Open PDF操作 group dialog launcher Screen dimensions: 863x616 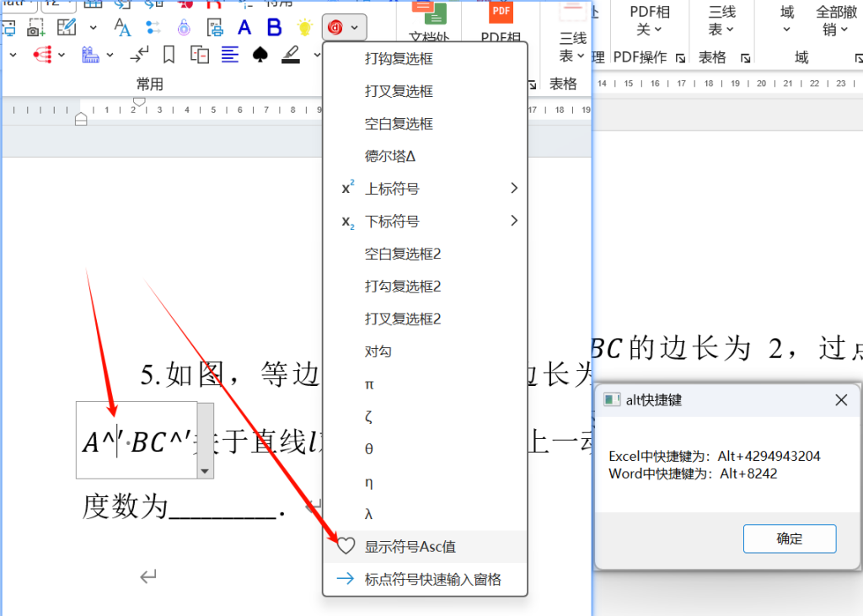coord(681,58)
